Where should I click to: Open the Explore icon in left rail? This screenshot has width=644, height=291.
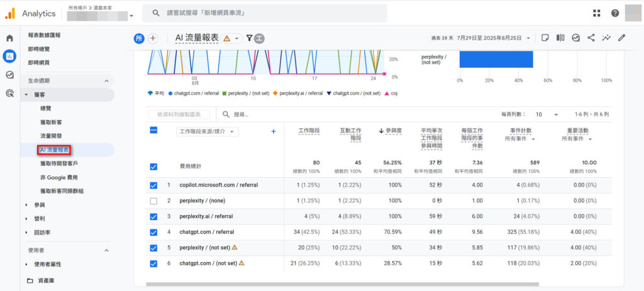[9, 75]
